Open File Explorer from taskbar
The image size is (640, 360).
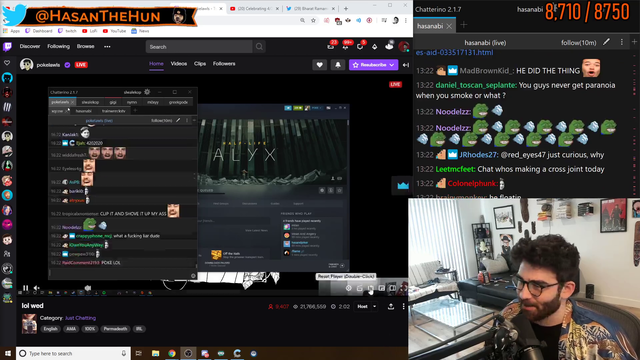tap(156, 353)
